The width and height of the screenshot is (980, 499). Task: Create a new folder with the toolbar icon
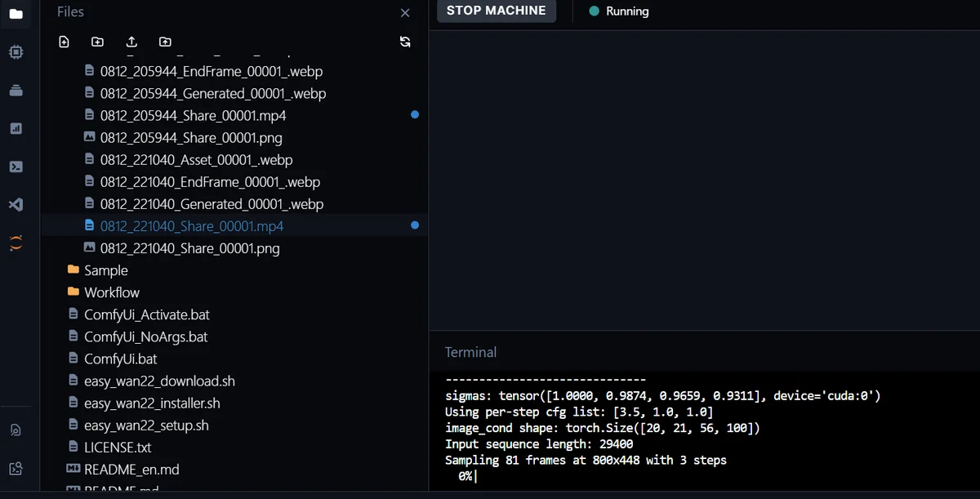[x=98, y=42]
